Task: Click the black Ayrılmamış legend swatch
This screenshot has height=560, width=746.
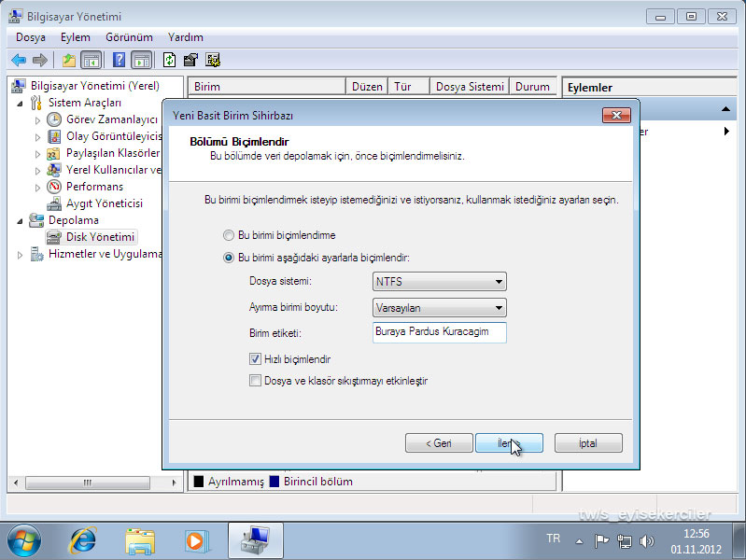Action: (x=199, y=482)
